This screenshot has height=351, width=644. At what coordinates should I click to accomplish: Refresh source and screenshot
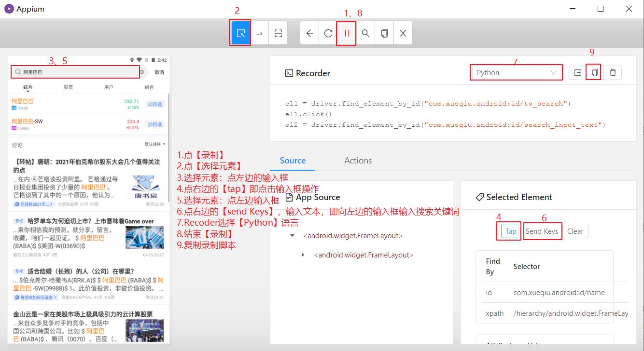coord(328,33)
